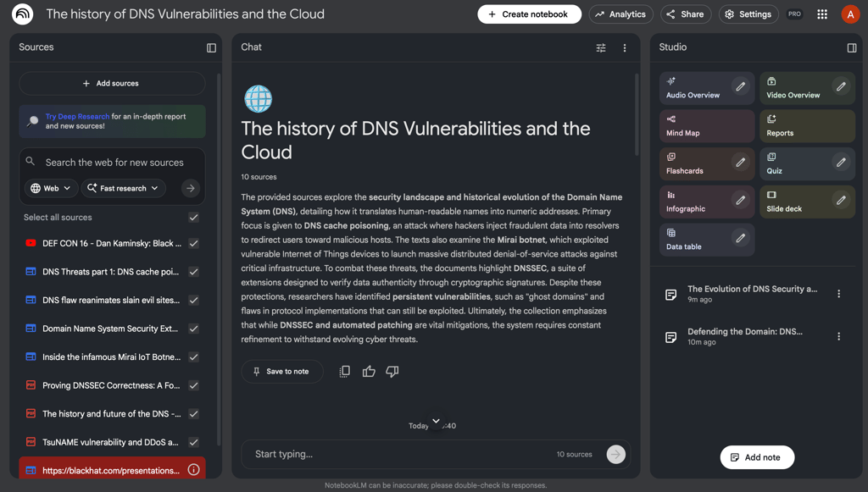This screenshot has height=492, width=868.
Task: Uncheck TsuNAME vulnerability source
Action: pyautogui.click(x=194, y=442)
